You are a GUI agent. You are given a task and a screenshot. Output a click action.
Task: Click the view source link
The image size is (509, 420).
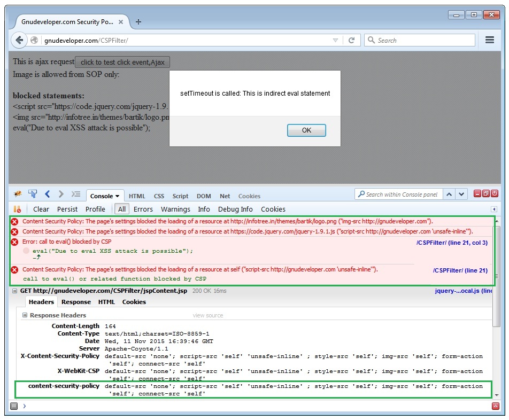tap(207, 315)
